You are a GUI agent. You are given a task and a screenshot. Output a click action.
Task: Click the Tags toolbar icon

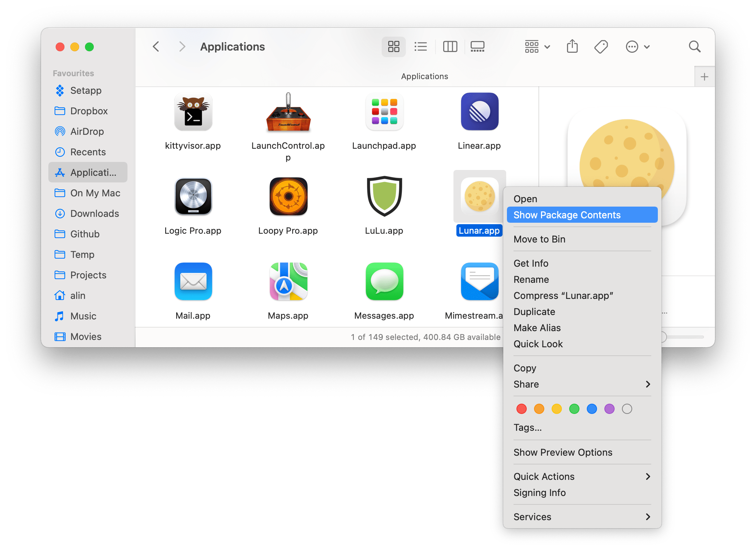pos(601,47)
